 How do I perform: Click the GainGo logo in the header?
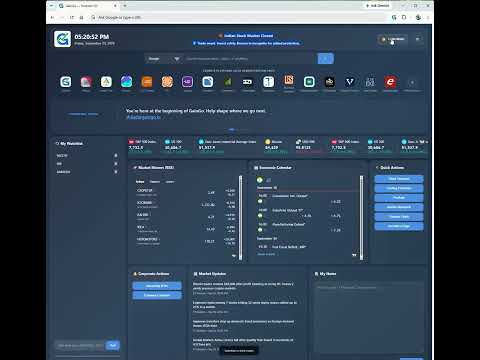pos(62,39)
